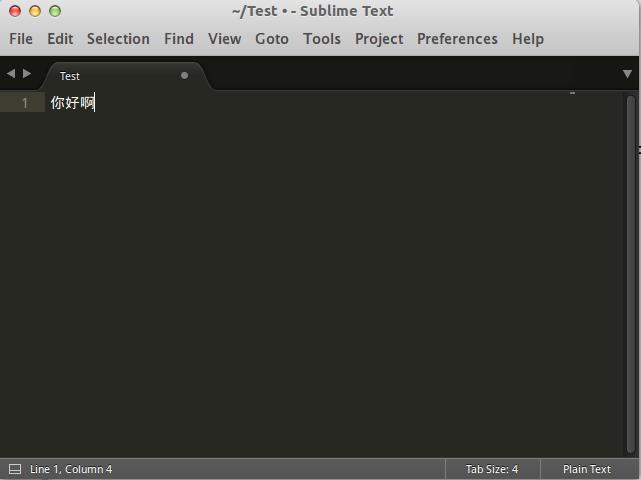Open the Project menu
The height and width of the screenshot is (480, 641).
tap(379, 39)
